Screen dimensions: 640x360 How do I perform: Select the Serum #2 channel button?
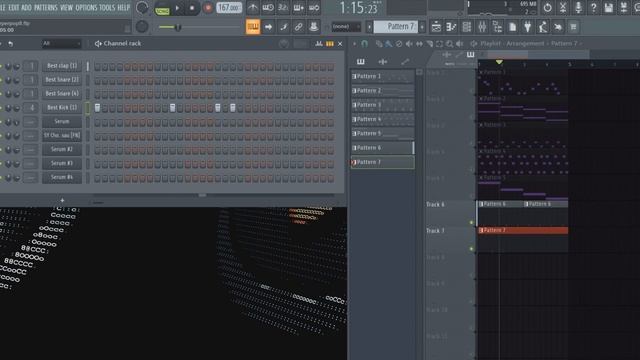click(x=62, y=149)
